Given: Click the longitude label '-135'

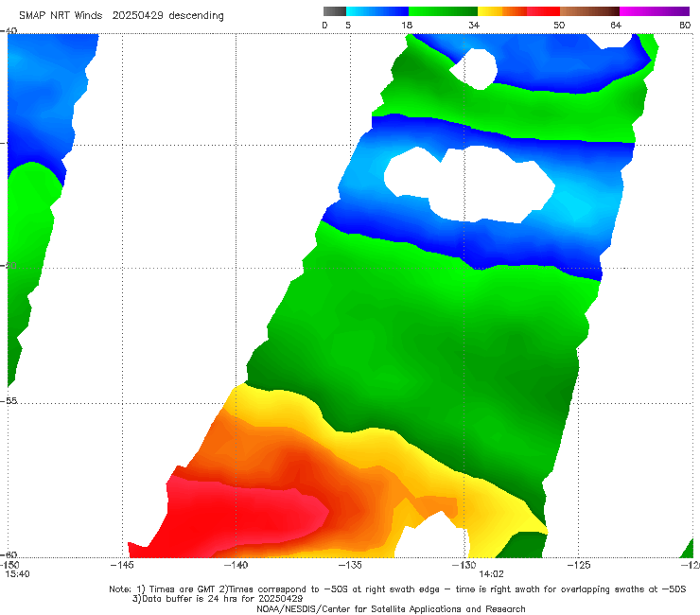Looking at the screenshot, I should tap(350, 565).
